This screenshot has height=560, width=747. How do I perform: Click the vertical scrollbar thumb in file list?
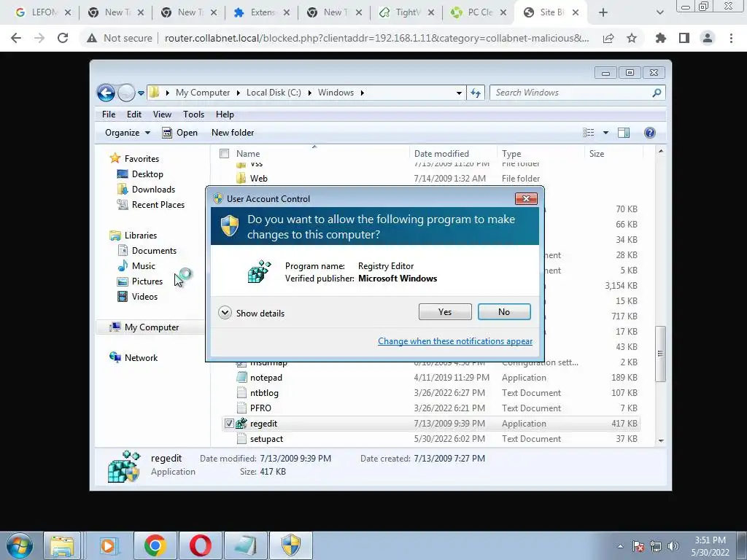click(660, 354)
